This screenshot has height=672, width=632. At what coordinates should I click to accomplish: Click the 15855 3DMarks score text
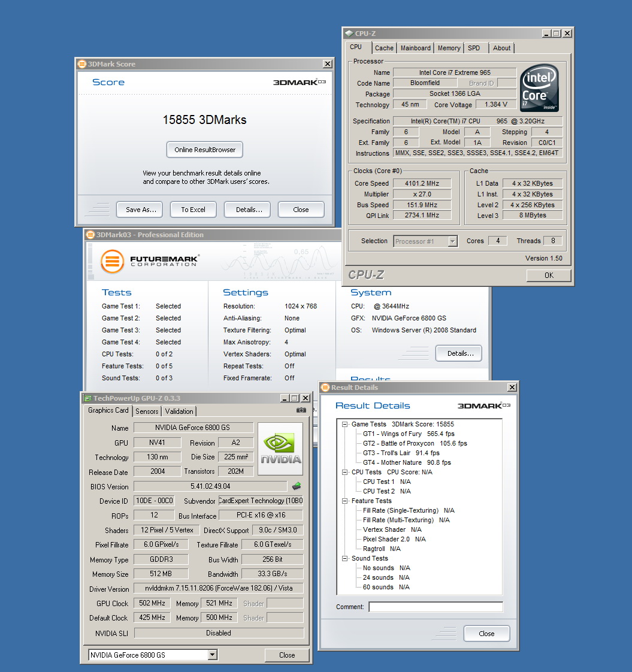click(x=204, y=120)
